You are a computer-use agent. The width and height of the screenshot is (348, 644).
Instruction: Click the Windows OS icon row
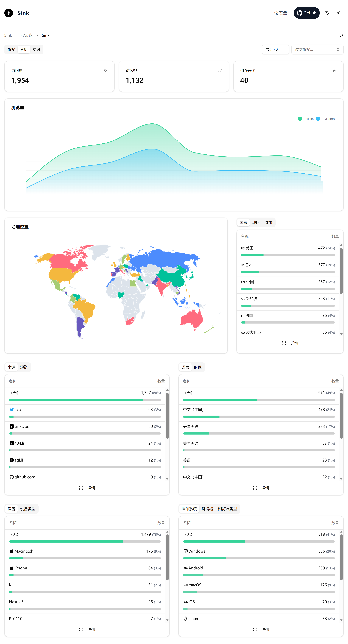pos(186,551)
